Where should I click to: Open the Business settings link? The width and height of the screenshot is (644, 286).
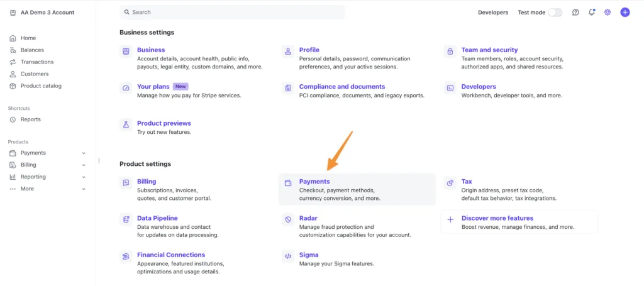coord(151,50)
